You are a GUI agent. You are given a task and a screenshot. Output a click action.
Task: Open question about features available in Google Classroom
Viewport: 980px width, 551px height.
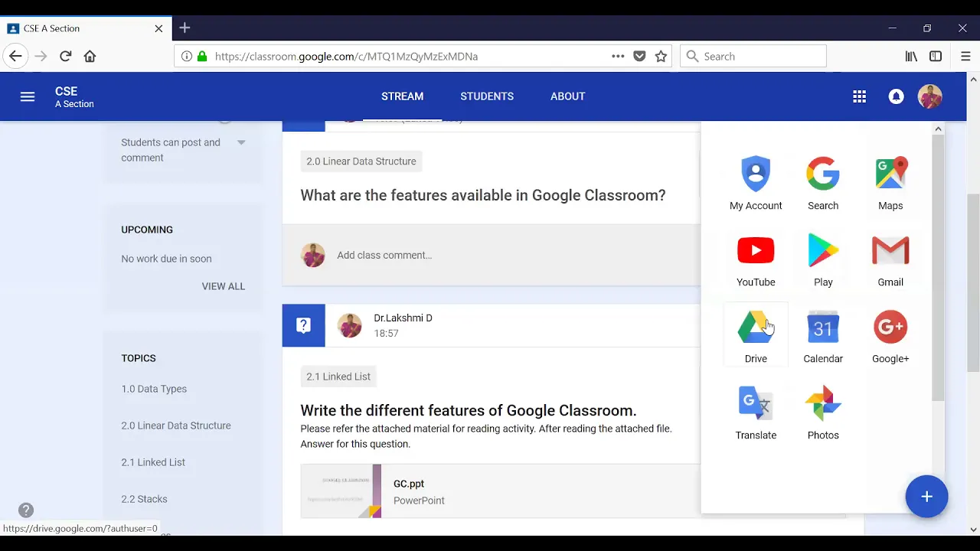click(x=483, y=195)
